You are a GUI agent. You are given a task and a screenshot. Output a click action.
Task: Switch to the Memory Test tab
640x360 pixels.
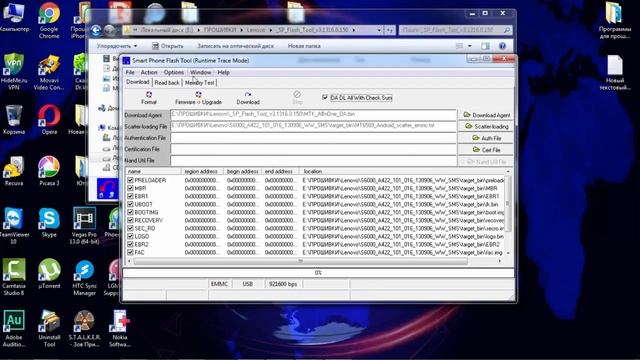click(x=200, y=82)
